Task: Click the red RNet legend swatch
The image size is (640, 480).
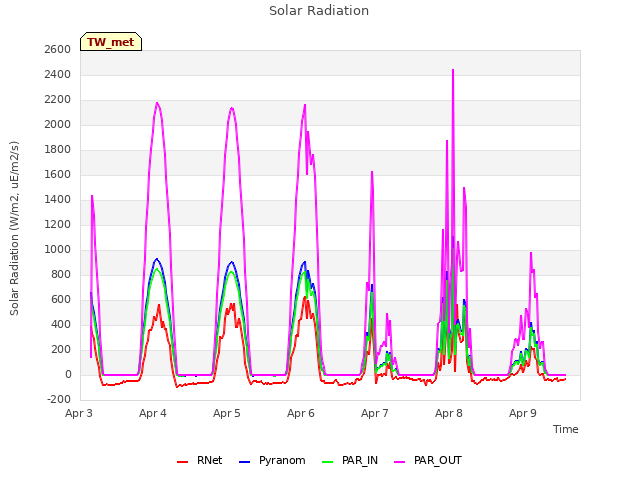Action: (182, 462)
